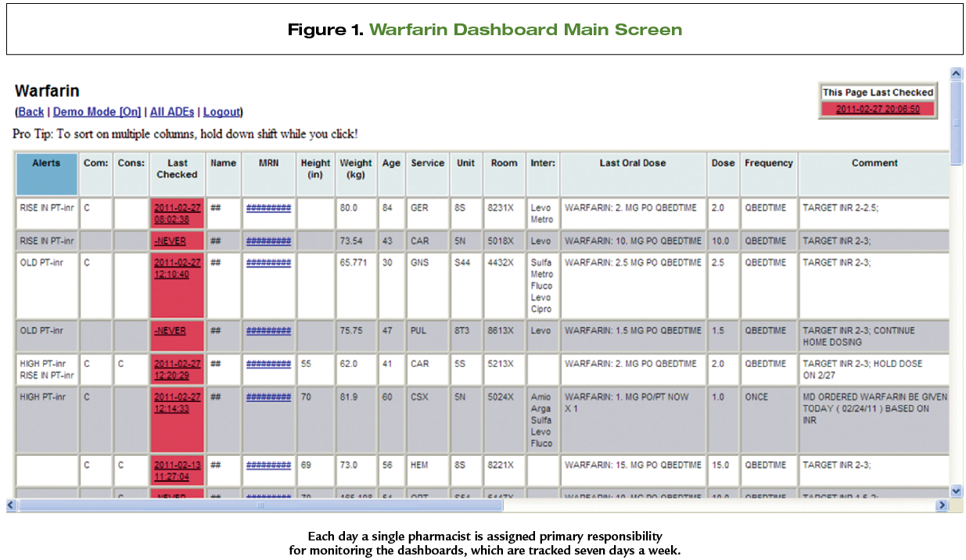The height and width of the screenshot is (560, 966).
Task: Open the All ADEs link
Action: pyautogui.click(x=171, y=112)
